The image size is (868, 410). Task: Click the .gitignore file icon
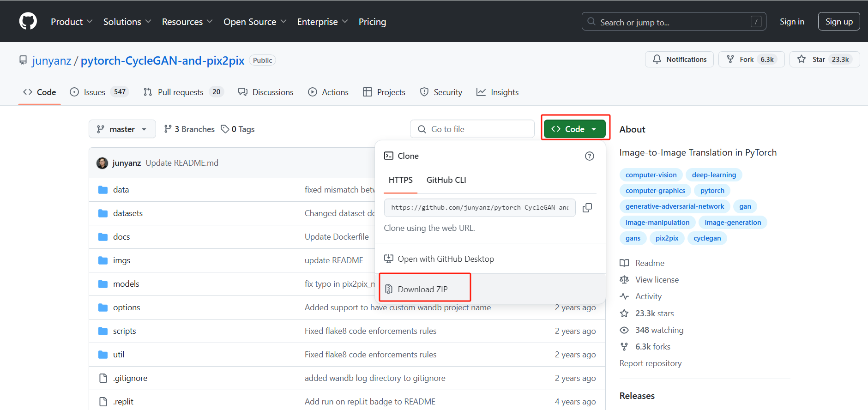tap(103, 378)
